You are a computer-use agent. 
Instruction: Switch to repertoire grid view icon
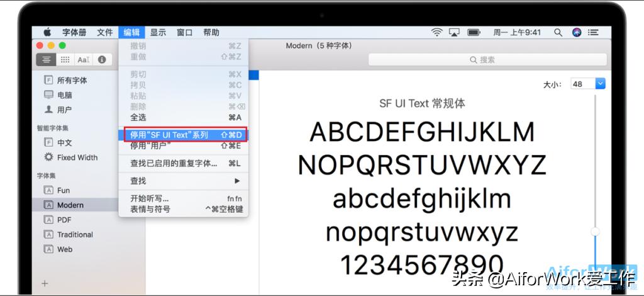(65, 60)
